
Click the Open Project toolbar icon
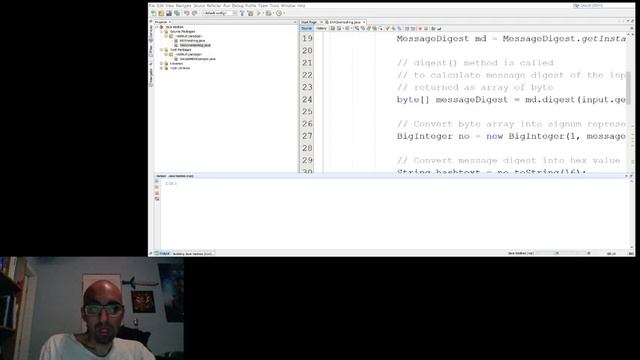point(169,13)
